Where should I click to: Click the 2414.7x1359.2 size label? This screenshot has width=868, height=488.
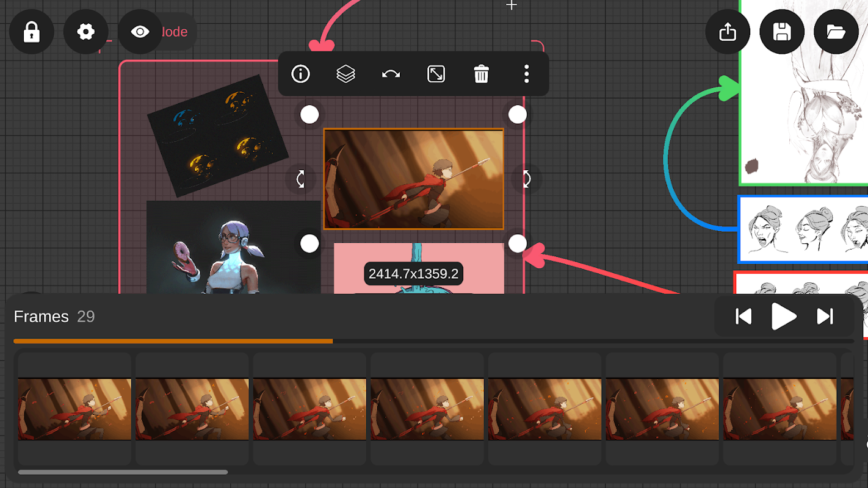pyautogui.click(x=414, y=274)
